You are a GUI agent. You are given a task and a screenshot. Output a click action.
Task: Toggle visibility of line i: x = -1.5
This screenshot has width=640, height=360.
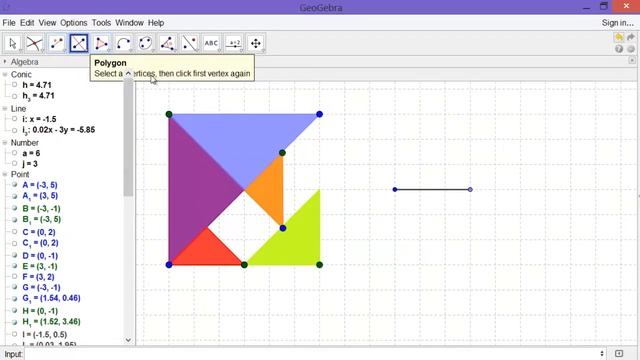coord(15,119)
